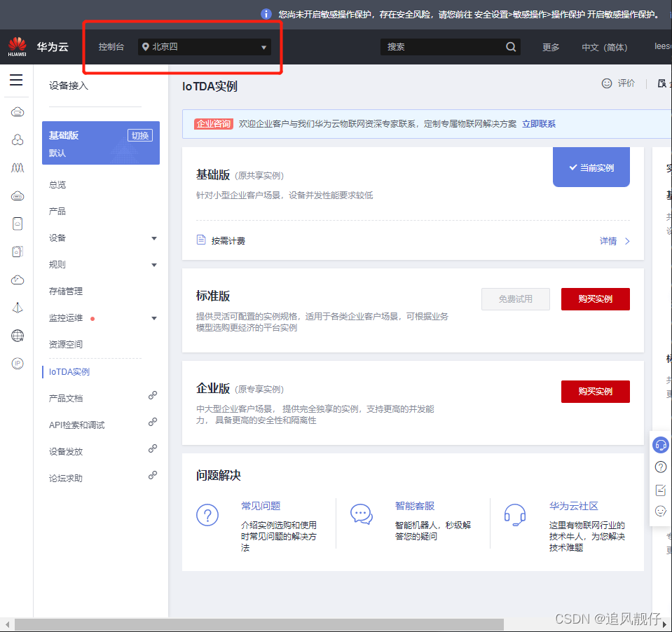The height and width of the screenshot is (632, 672).
Task: Open the 产品 sidebar item
Action: (x=57, y=211)
